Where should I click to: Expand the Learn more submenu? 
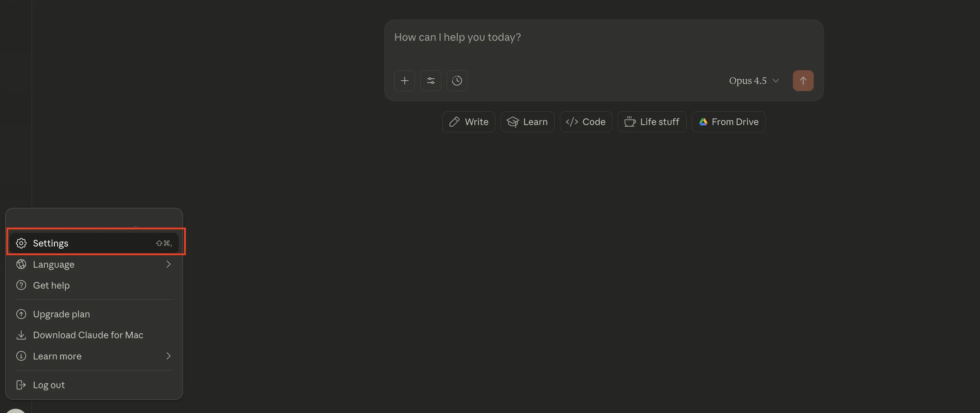(168, 356)
